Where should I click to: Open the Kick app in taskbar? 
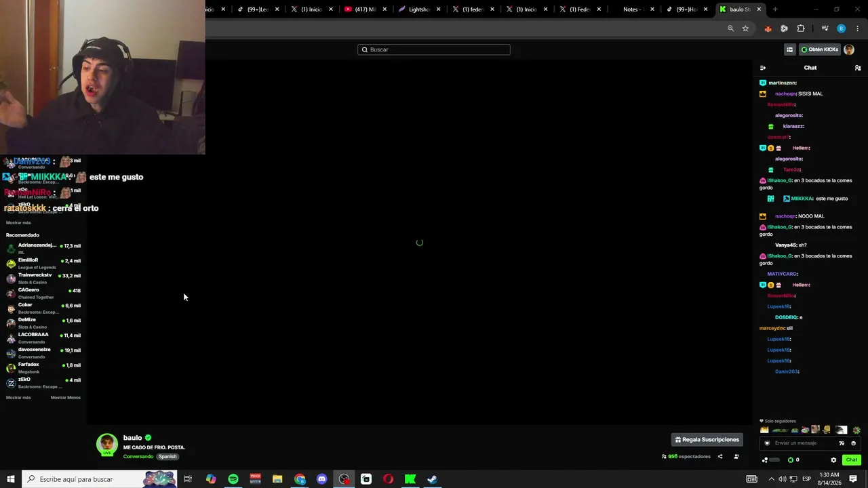(x=410, y=479)
